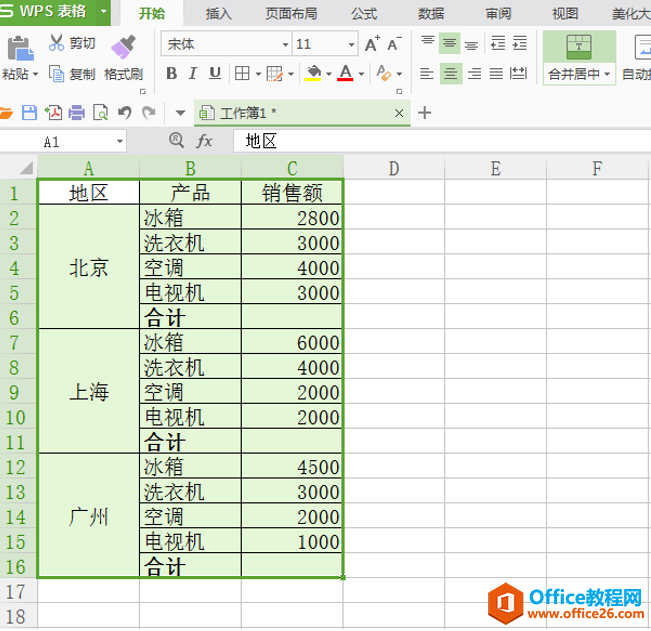Expand quick access toolbar customize arrow

pos(180,113)
